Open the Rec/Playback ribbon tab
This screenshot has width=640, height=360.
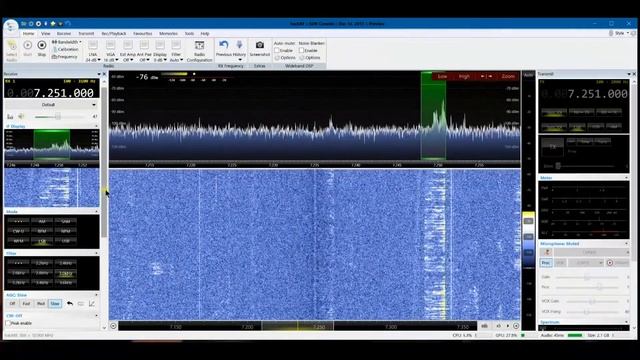coord(114,33)
